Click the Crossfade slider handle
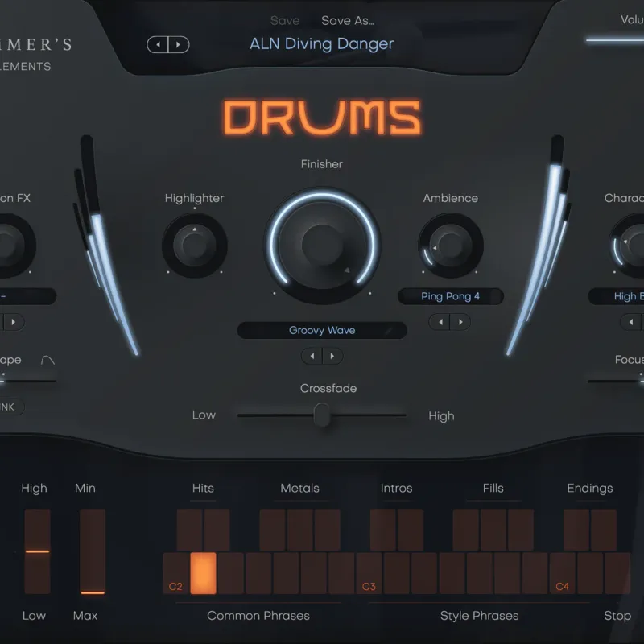The width and height of the screenshot is (644, 644). [x=322, y=415]
